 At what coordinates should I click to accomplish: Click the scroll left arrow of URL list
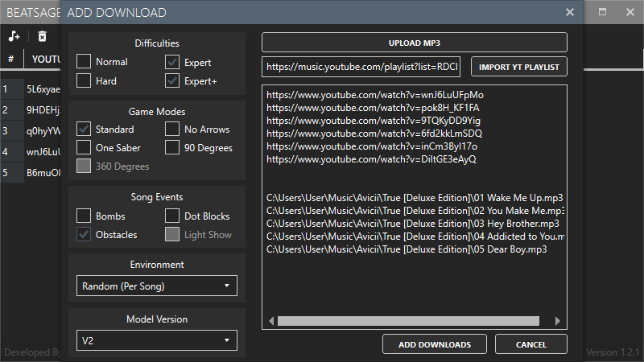pos(271,320)
